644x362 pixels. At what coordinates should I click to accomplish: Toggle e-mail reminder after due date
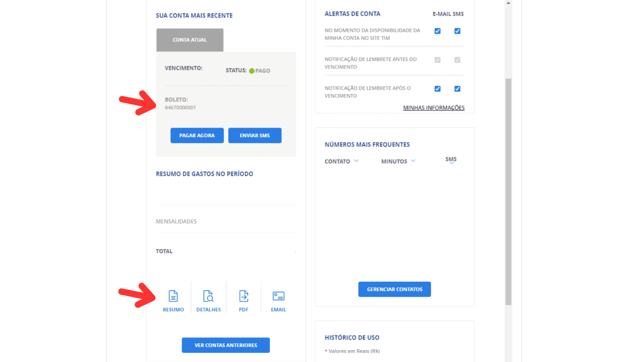pyautogui.click(x=437, y=89)
